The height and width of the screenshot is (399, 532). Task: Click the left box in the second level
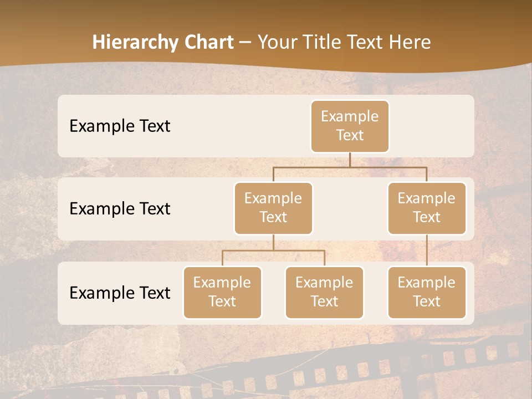click(273, 208)
